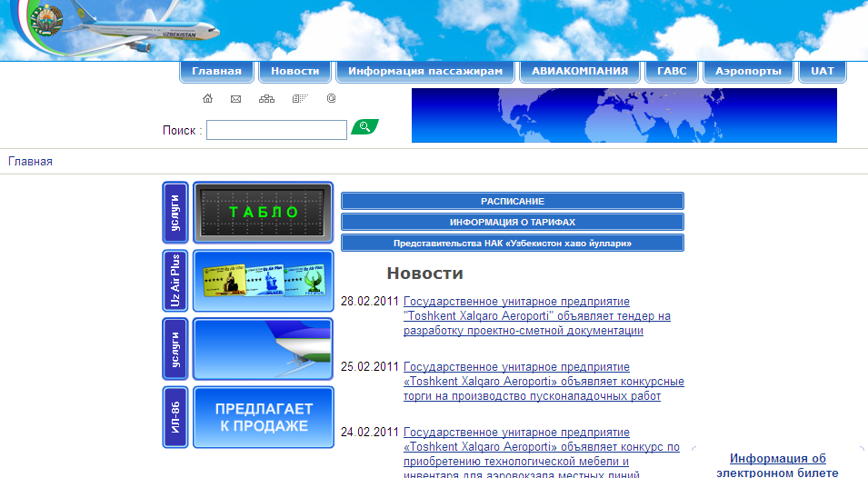868x478 pixels.
Task: Click ИНФОРМАЦИЯ О ТАРИФАХ button
Action: (x=513, y=222)
